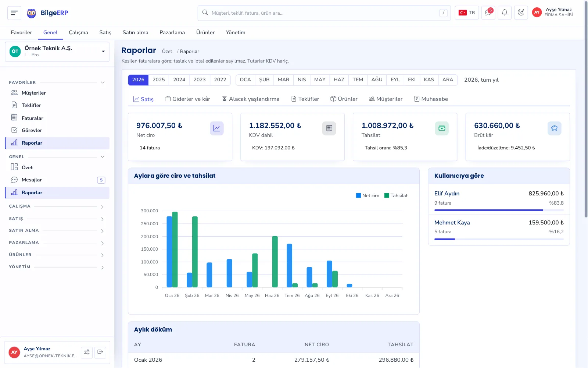
Task: Click the logout icon in sidebar footer
Action: tap(100, 352)
